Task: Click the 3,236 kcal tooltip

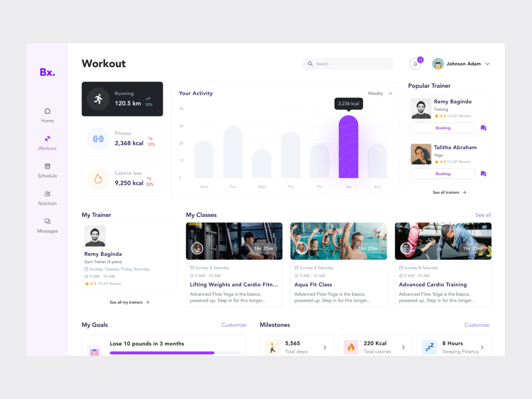Action: click(x=349, y=104)
